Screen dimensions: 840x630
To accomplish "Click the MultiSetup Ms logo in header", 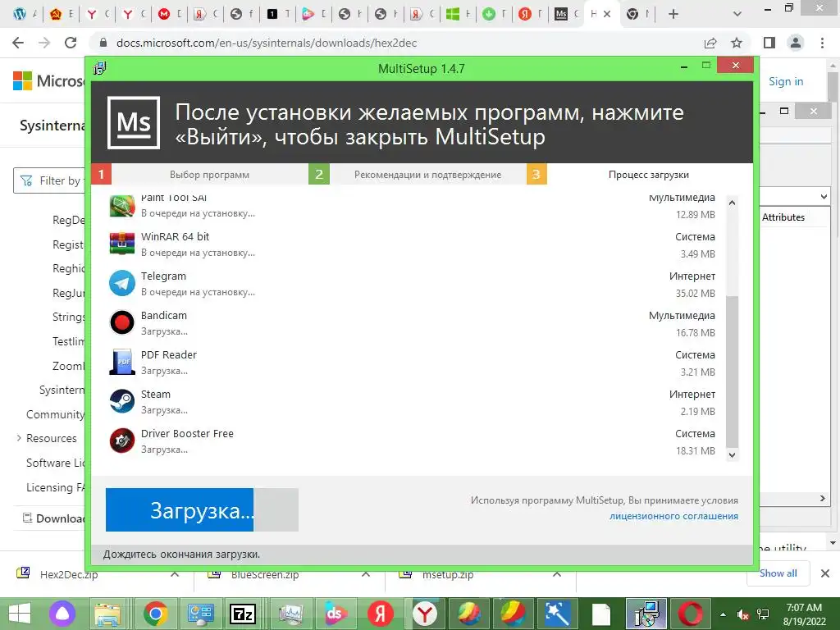I will click(x=134, y=123).
